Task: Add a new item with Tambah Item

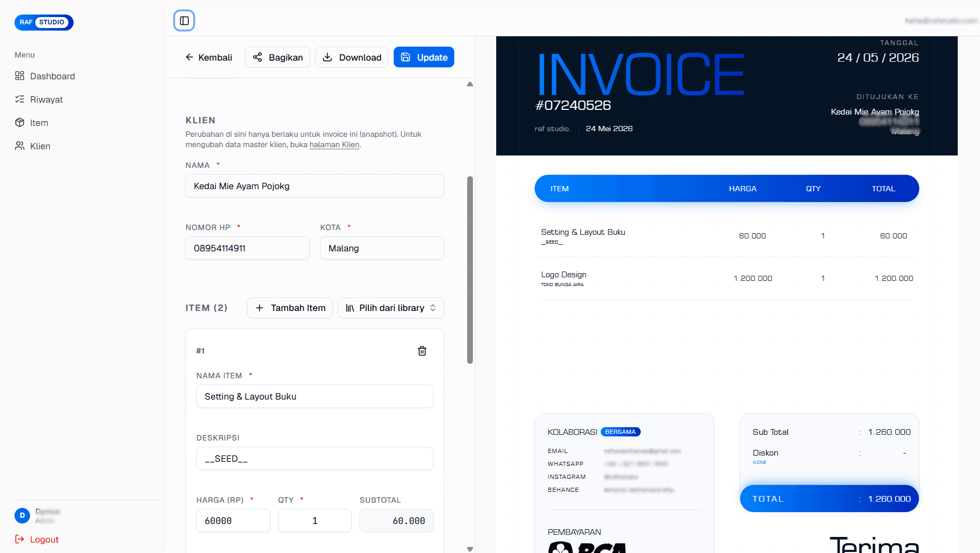Action: (290, 308)
